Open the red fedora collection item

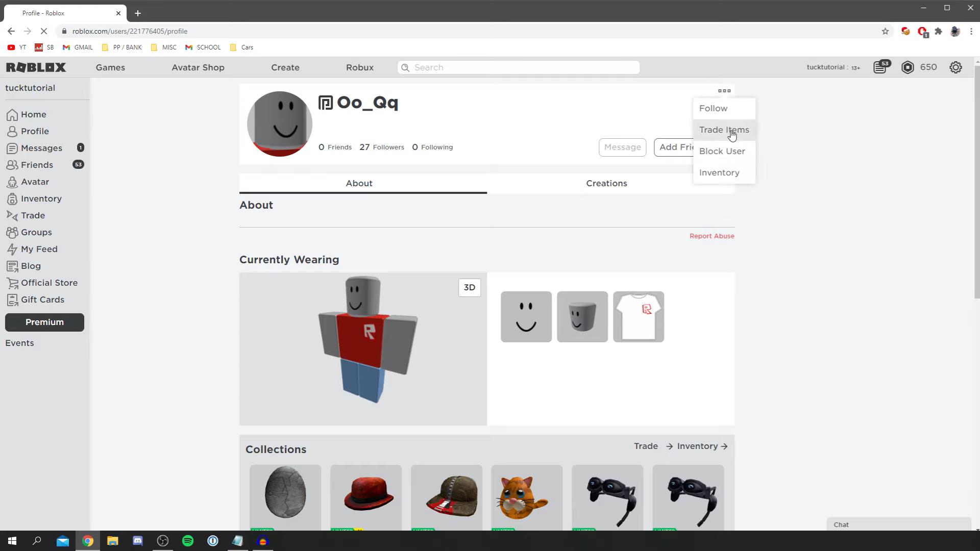pyautogui.click(x=366, y=497)
